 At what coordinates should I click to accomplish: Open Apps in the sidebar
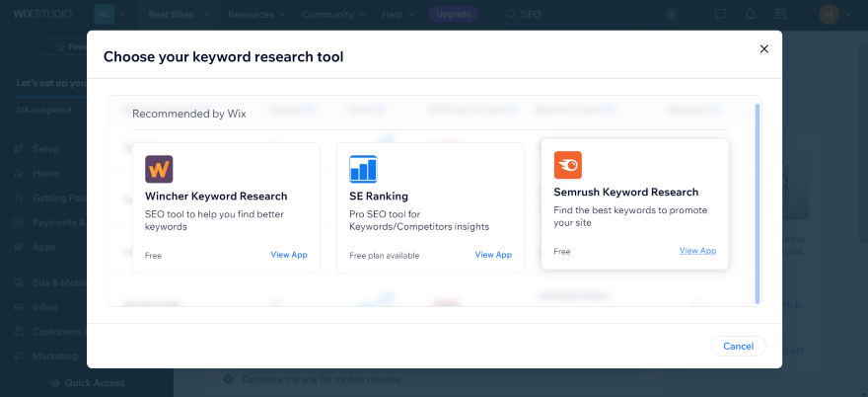44,247
